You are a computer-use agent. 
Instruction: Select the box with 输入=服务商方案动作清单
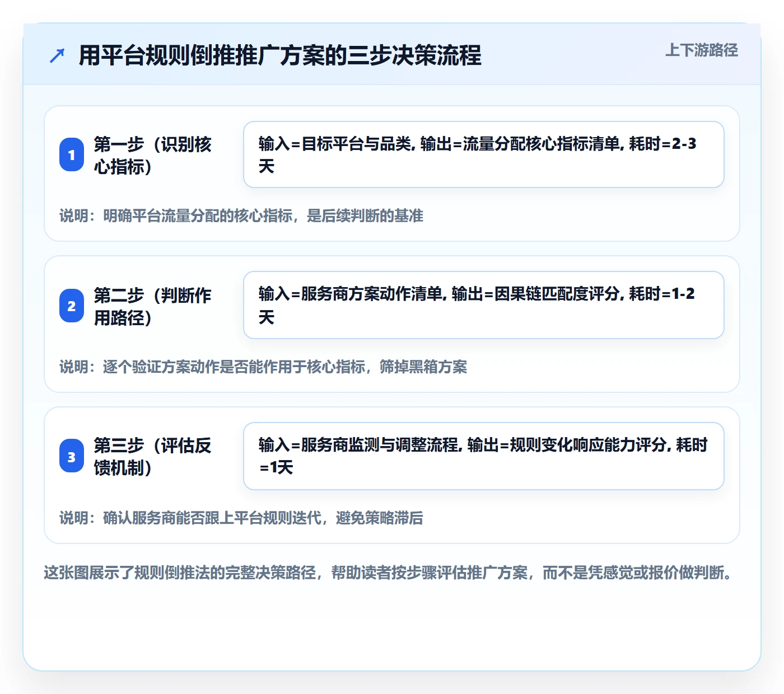[x=484, y=305]
